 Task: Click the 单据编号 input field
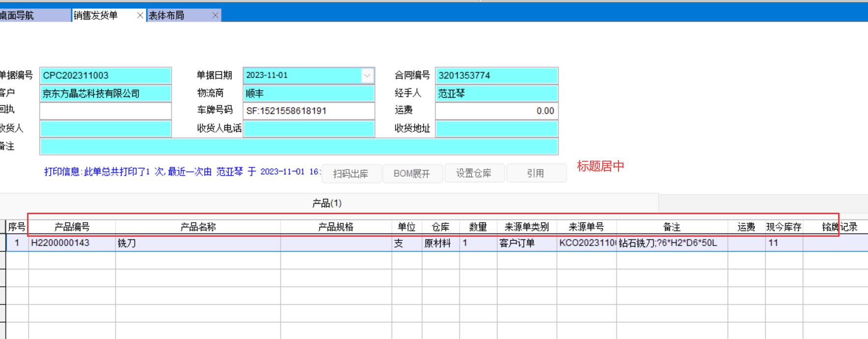[x=105, y=76]
